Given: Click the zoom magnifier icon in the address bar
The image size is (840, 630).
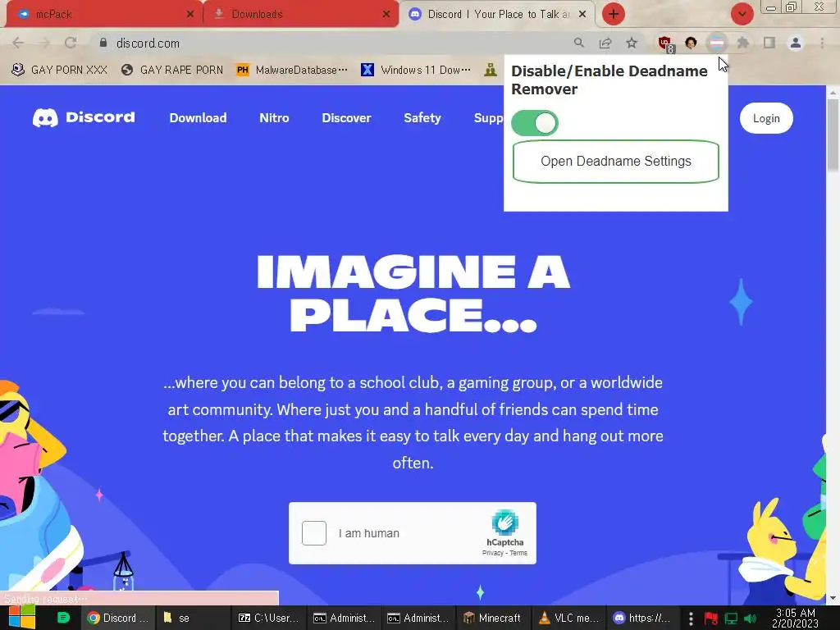Looking at the screenshot, I should [578, 43].
